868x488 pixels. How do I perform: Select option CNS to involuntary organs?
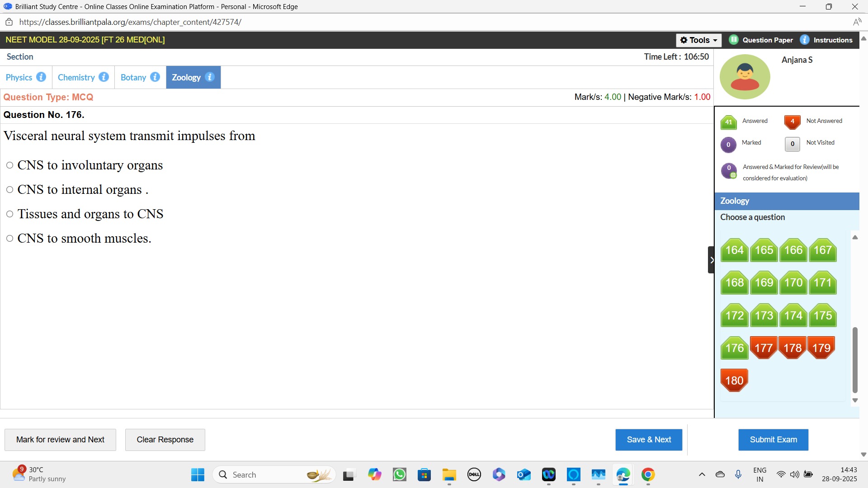9,165
